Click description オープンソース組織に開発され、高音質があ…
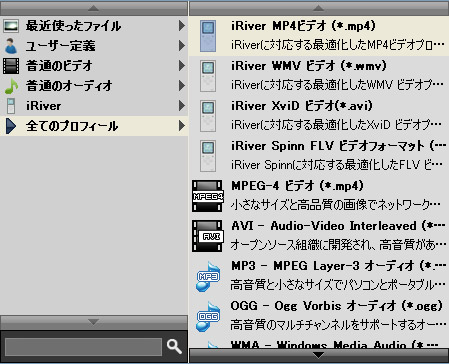The image size is (449, 364). click(338, 245)
